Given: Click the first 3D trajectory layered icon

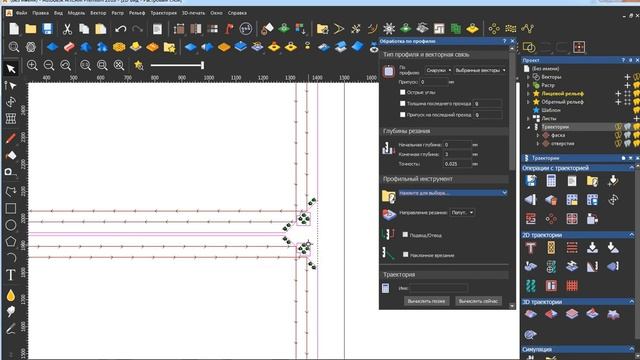Looking at the screenshot, I should tap(531, 314).
